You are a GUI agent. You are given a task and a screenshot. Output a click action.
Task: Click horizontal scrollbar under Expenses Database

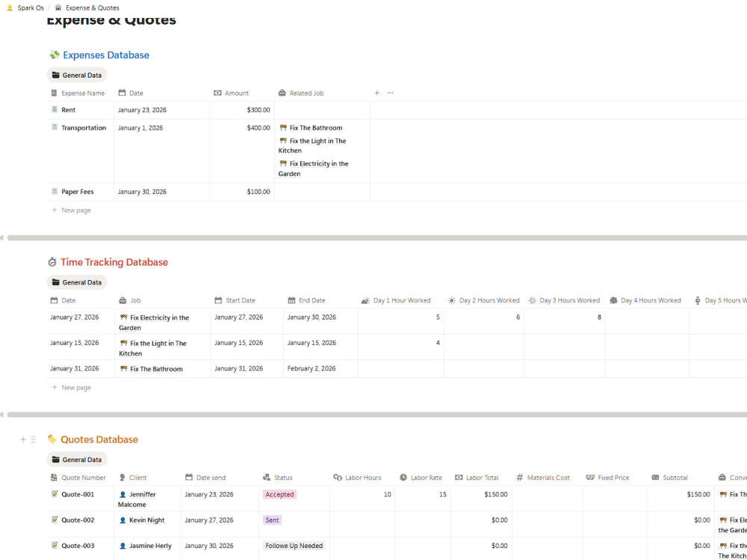pyautogui.click(x=376, y=237)
